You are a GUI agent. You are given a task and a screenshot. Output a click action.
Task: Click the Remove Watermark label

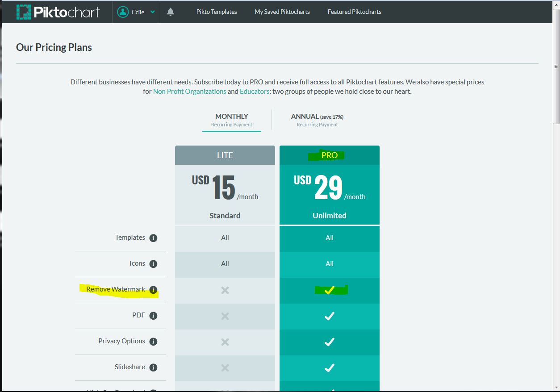(x=116, y=289)
